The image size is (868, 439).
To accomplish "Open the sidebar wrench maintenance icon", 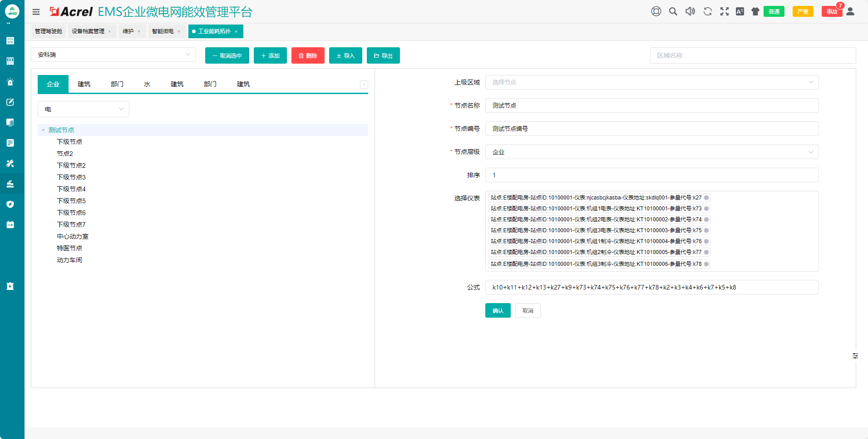I will tap(10, 164).
